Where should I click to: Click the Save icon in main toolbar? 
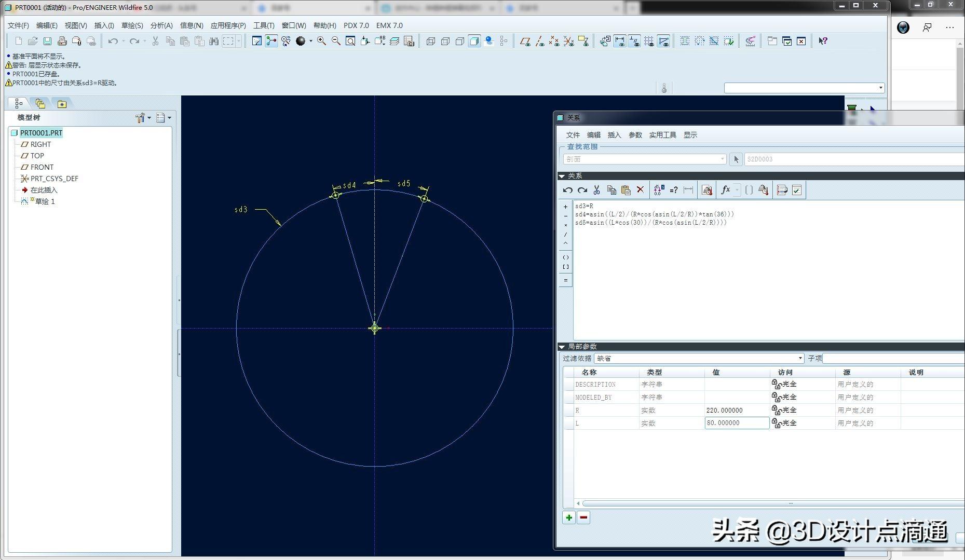tap(47, 41)
